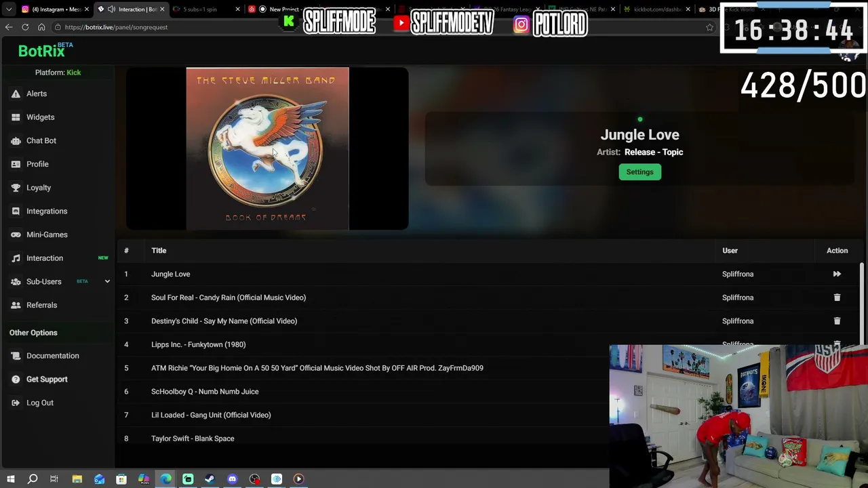
Task: Close the kickbot.com dashboard tab
Action: coord(688,9)
